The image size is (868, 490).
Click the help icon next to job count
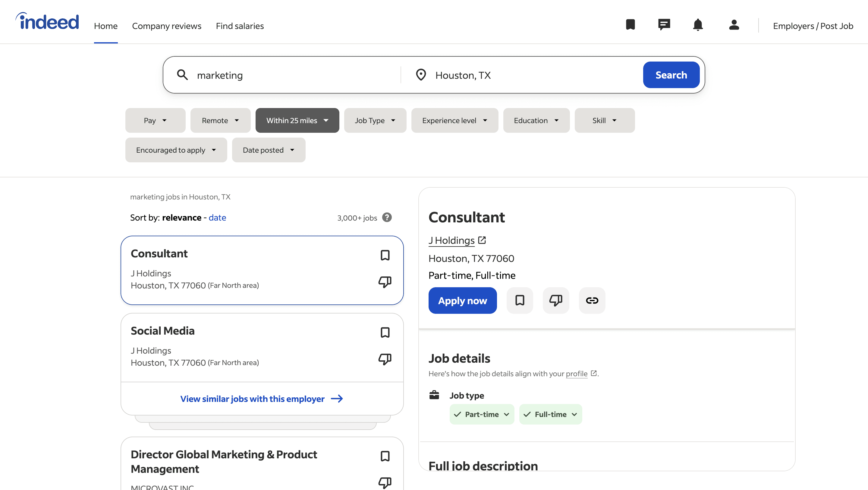(x=387, y=218)
